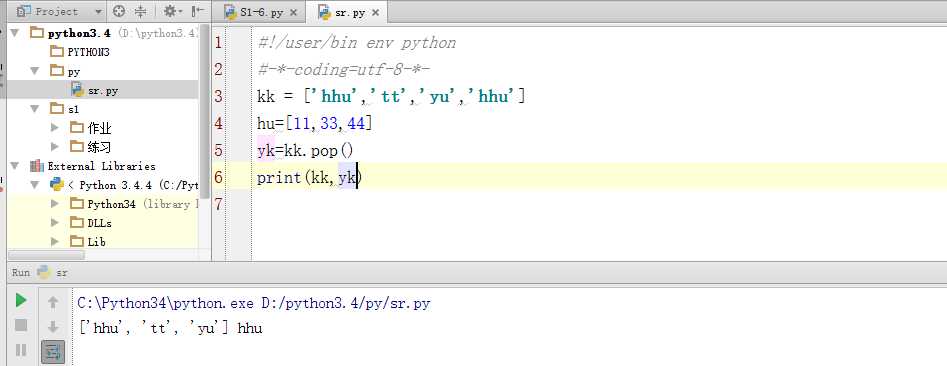The image size is (947, 366).
Task: Expand the 练习 folder
Action: point(55,146)
